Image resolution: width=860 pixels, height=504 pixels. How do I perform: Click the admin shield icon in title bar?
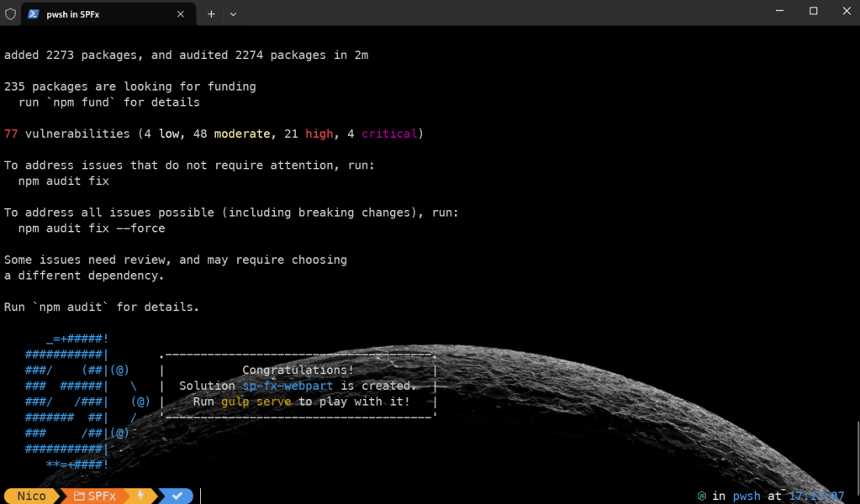pyautogui.click(x=10, y=13)
